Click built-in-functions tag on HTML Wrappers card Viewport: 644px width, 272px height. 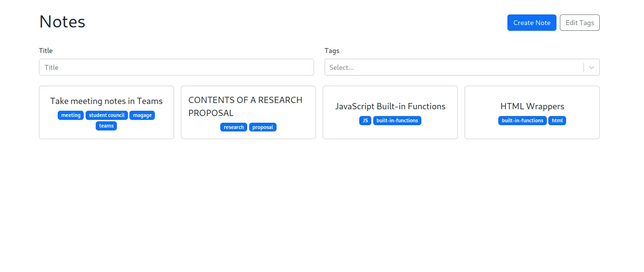[522, 120]
